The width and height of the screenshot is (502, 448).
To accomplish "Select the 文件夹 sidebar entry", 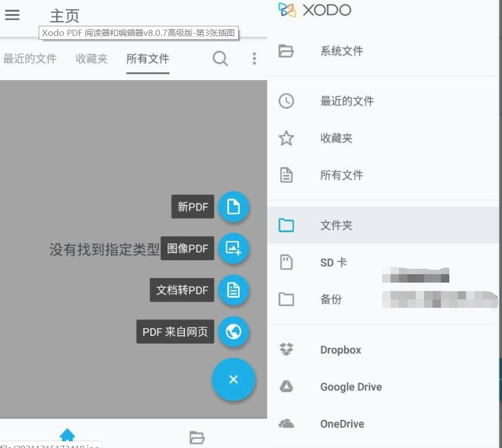I will click(336, 225).
